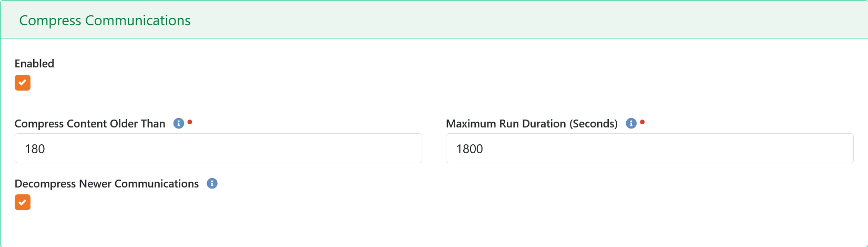The image size is (868, 247).
Task: Click info icon beside Compress Content Older Than
Action: [179, 123]
